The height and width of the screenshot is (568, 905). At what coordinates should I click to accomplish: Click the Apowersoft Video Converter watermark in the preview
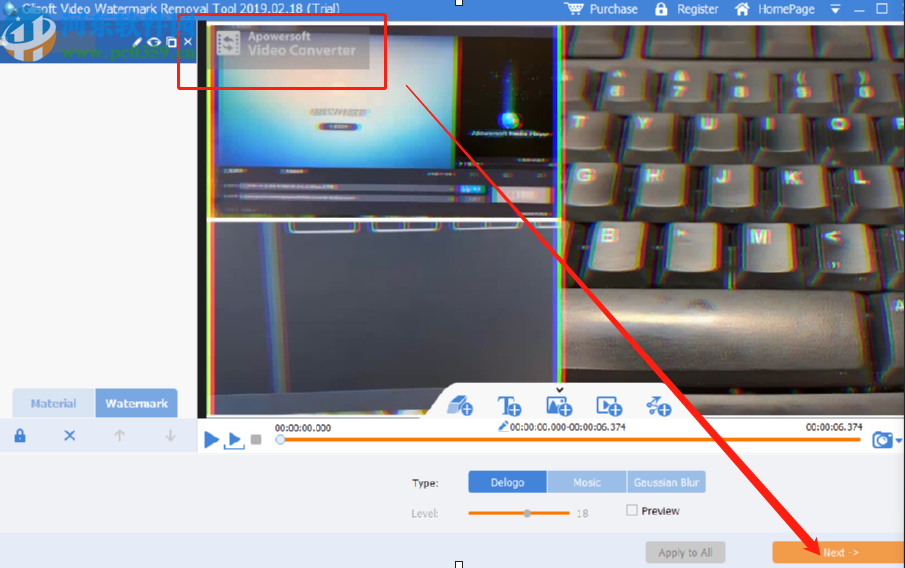click(289, 47)
